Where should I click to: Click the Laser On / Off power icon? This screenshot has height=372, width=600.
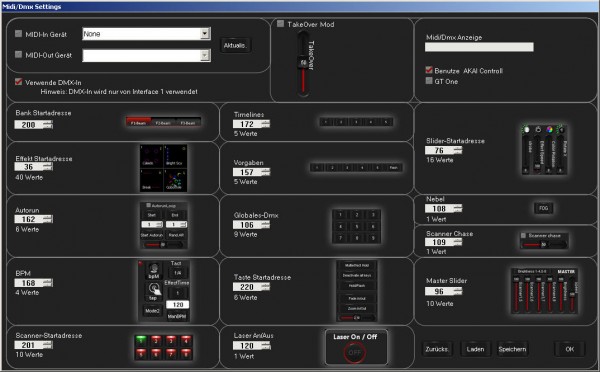point(354,352)
